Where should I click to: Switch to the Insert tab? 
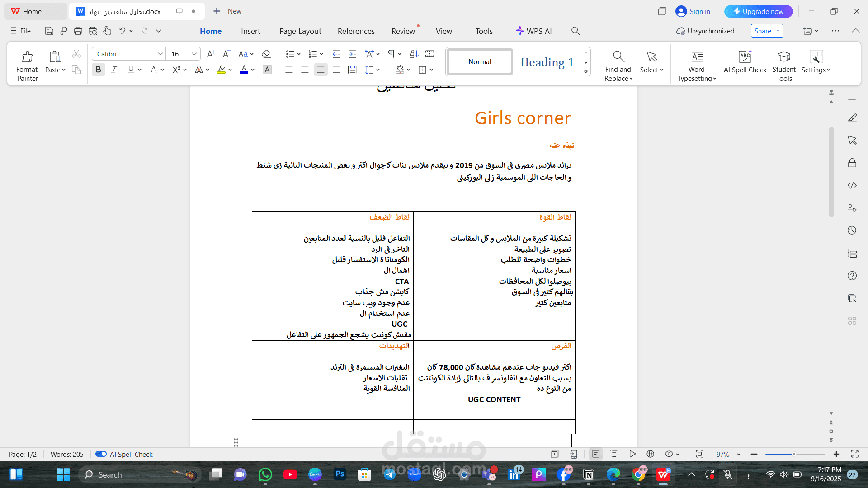[250, 31]
